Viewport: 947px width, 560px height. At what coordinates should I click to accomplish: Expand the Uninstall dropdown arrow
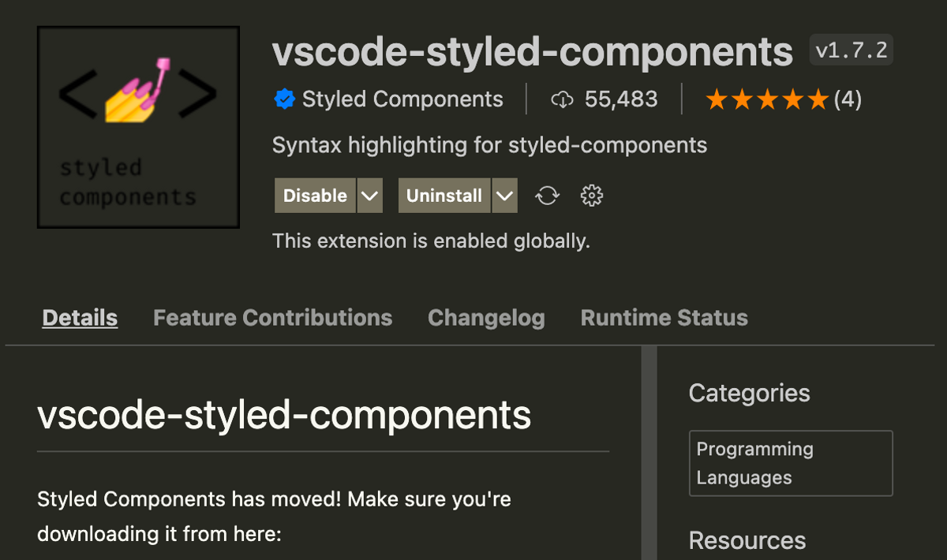[x=505, y=196]
